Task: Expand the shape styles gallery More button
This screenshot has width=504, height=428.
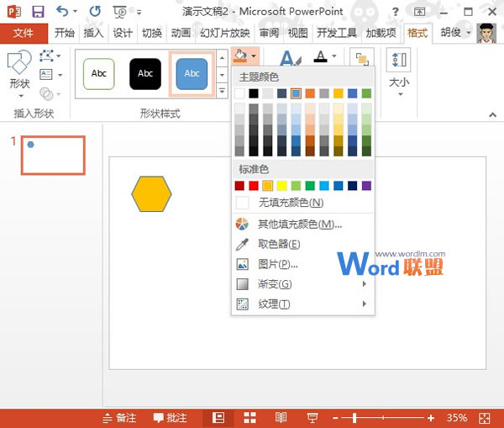Action: pyautogui.click(x=222, y=92)
